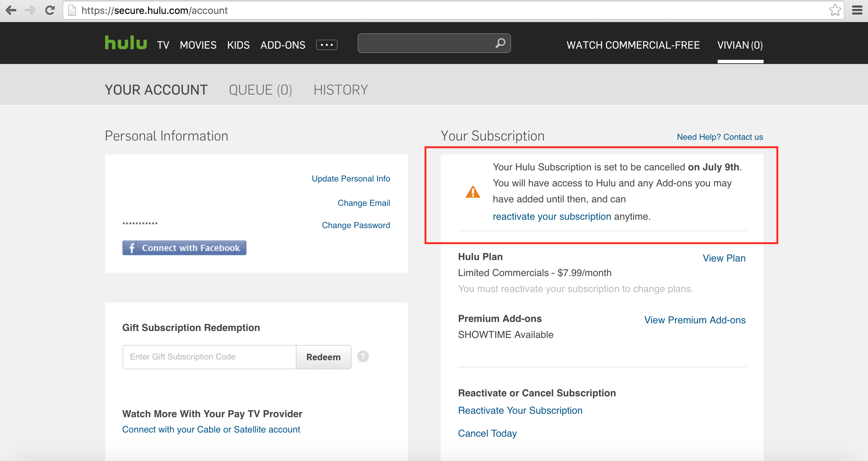
Task: Open the Change Password link
Action: pyautogui.click(x=356, y=225)
